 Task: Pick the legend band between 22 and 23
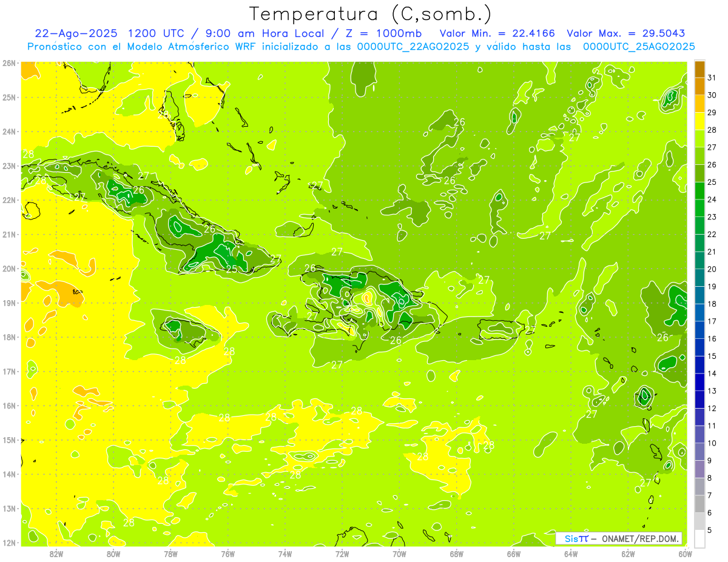click(699, 226)
